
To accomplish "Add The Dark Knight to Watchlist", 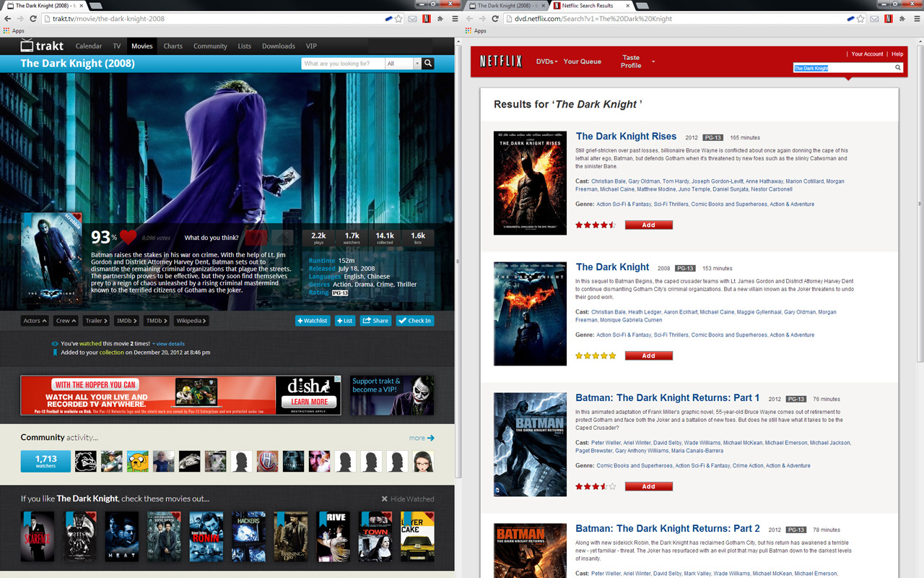I will pos(313,320).
